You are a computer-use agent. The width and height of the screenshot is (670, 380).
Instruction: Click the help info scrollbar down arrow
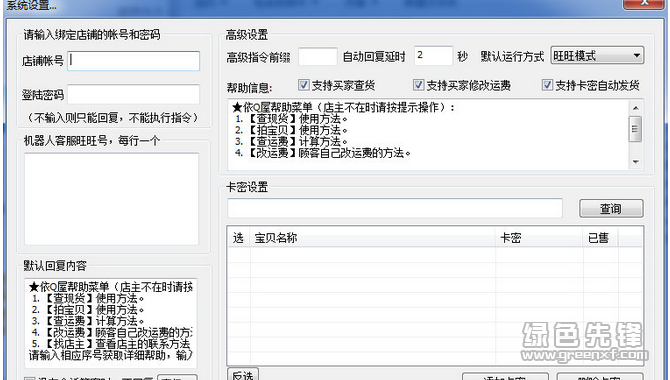[635, 162]
